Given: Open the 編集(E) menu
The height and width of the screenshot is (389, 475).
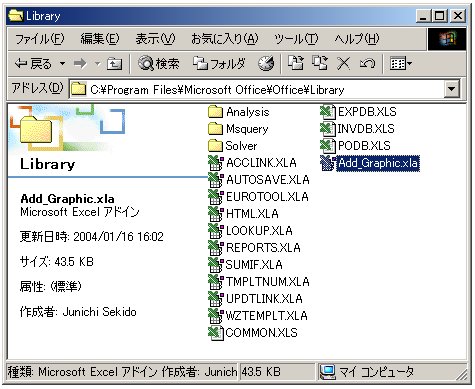Looking at the screenshot, I should coord(100,39).
